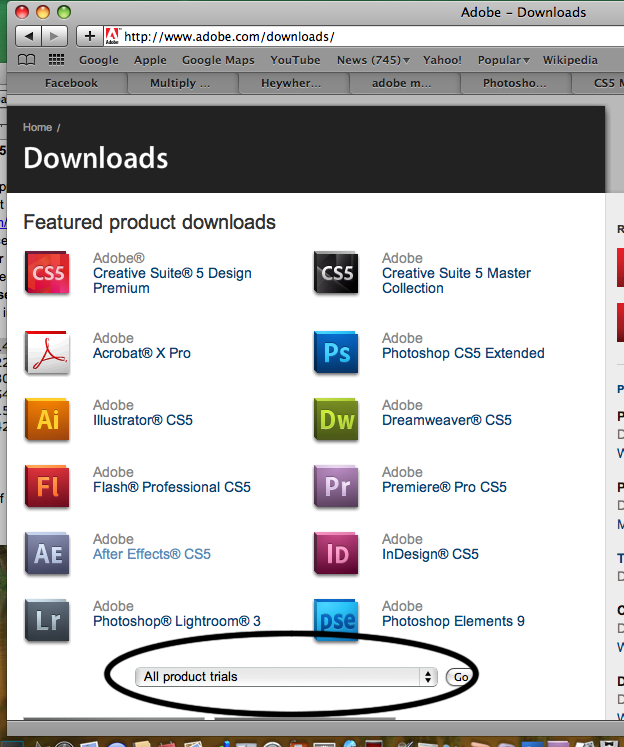Screen dimensions: 624x747
Task: Open Photoshop Lightroom 3 link
Action: [177, 621]
